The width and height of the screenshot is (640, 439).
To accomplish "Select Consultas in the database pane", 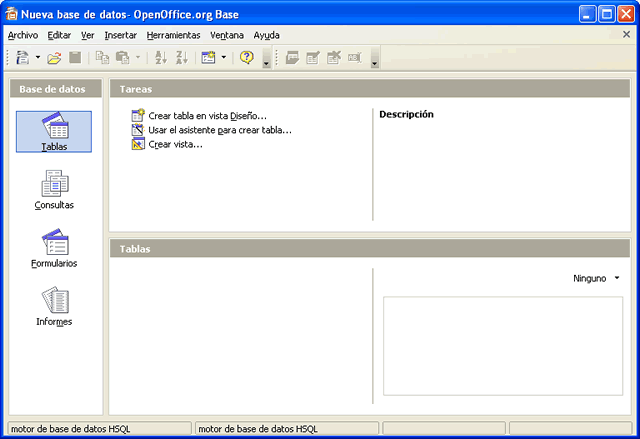I will coord(54,190).
